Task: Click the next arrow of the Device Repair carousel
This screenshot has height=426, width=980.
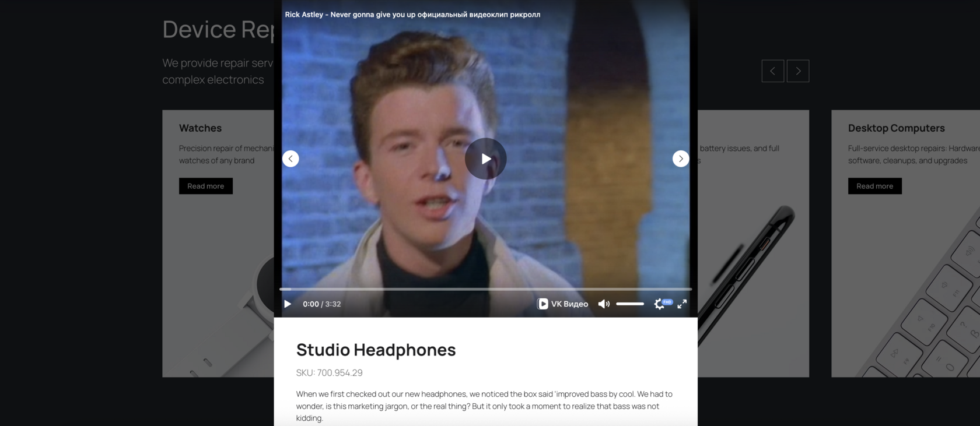Action: point(797,71)
